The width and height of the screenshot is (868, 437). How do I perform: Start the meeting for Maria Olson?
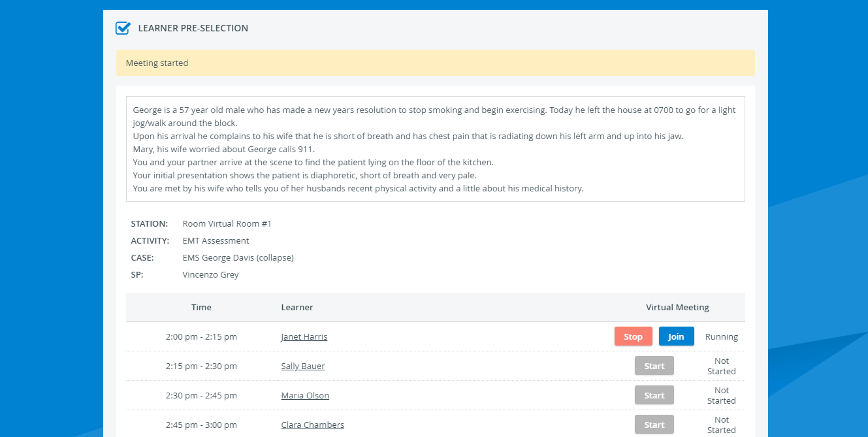654,395
